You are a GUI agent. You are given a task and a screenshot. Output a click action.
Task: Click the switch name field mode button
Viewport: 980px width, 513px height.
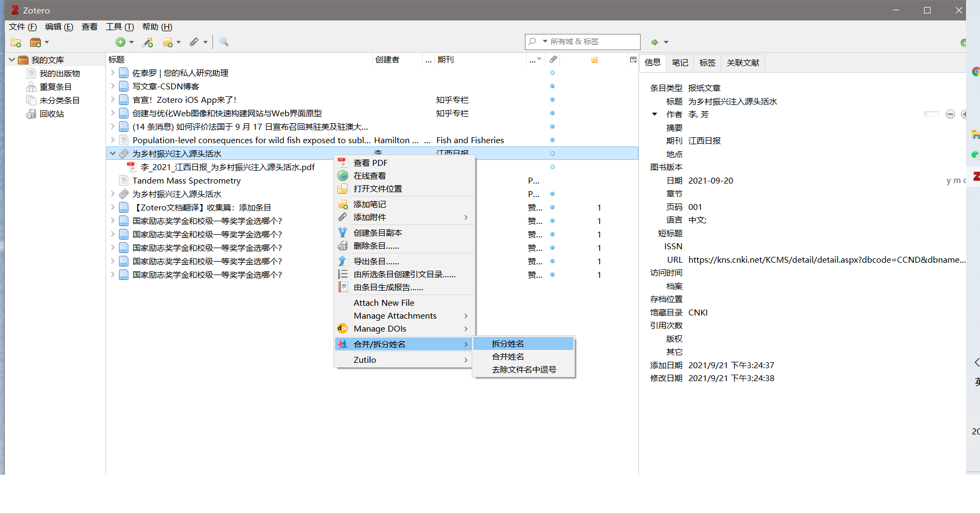coord(932,114)
